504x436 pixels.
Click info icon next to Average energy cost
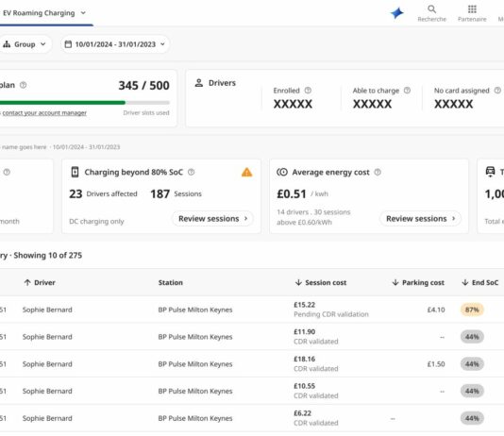point(378,172)
